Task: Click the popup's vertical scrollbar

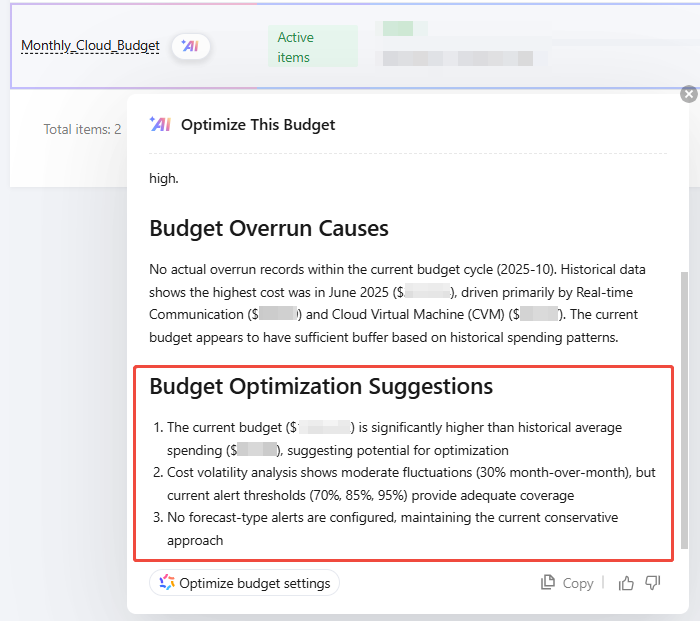Action: click(684, 410)
